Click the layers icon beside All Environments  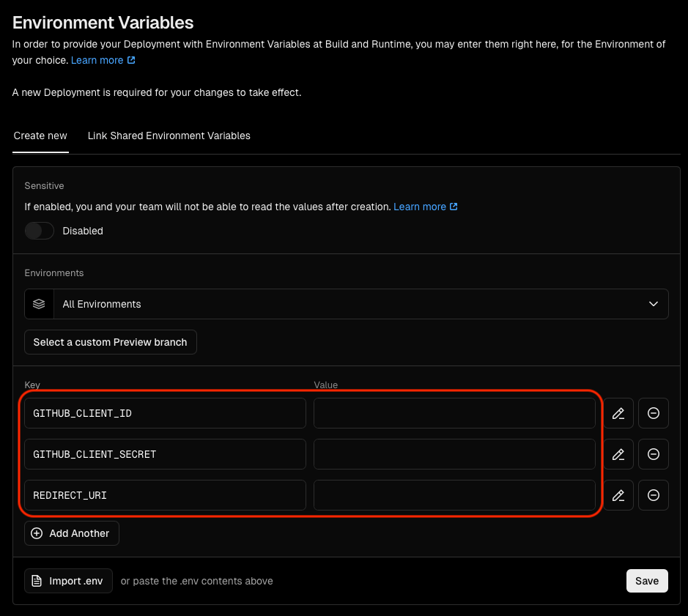(x=38, y=304)
